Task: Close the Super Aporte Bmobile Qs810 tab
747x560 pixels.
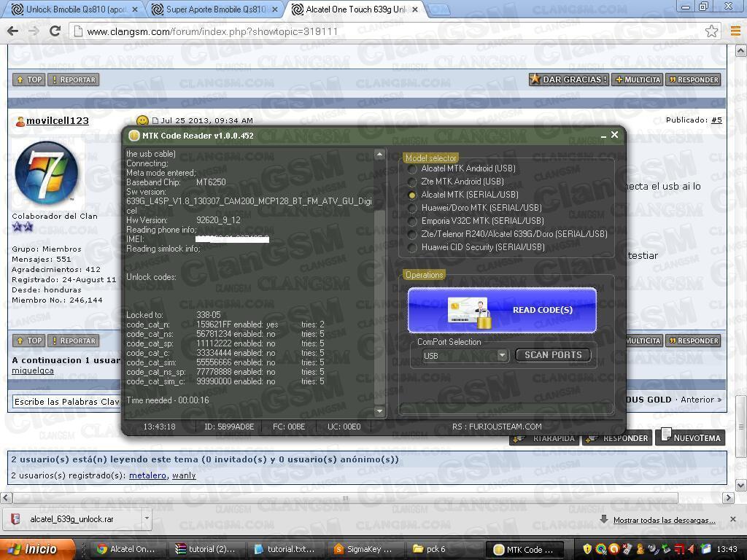Action: point(275,9)
